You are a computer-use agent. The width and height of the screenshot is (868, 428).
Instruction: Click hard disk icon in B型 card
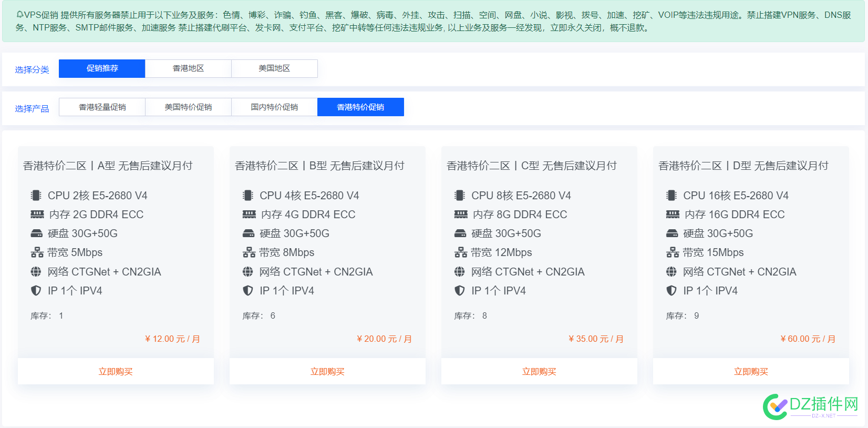point(248,233)
